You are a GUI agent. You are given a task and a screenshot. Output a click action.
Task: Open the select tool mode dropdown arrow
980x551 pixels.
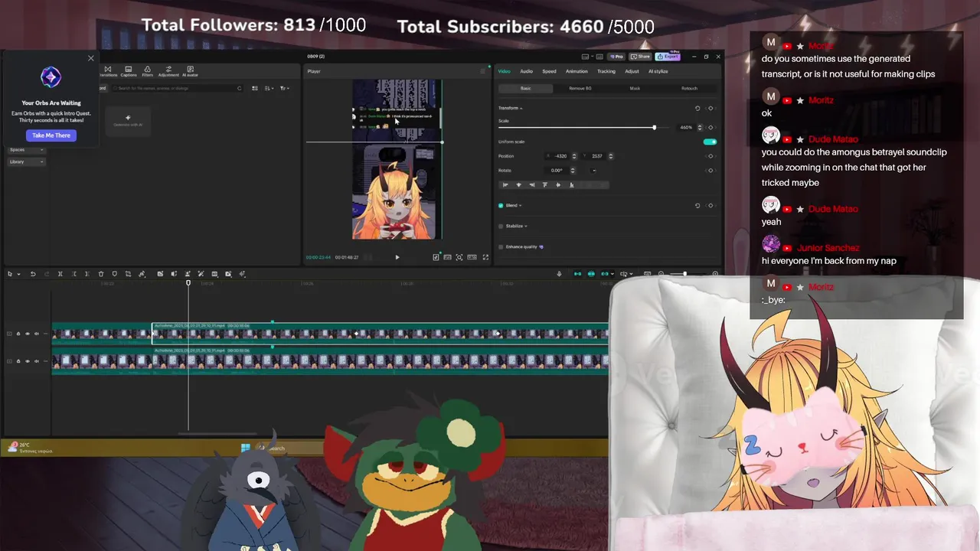[x=18, y=274]
